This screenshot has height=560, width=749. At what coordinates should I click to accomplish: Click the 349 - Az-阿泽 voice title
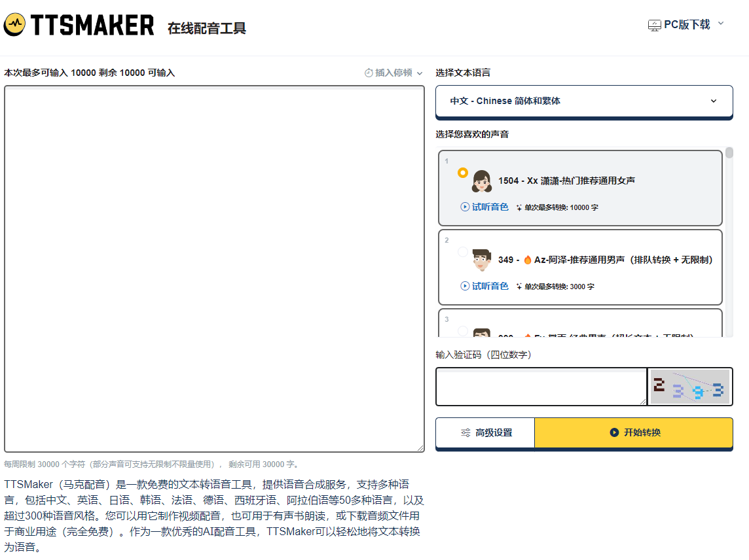click(605, 260)
